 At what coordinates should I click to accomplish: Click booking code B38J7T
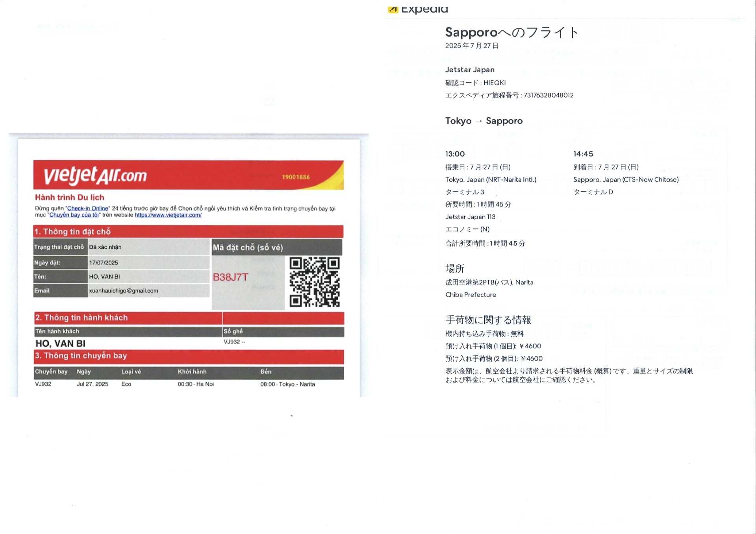coord(230,277)
